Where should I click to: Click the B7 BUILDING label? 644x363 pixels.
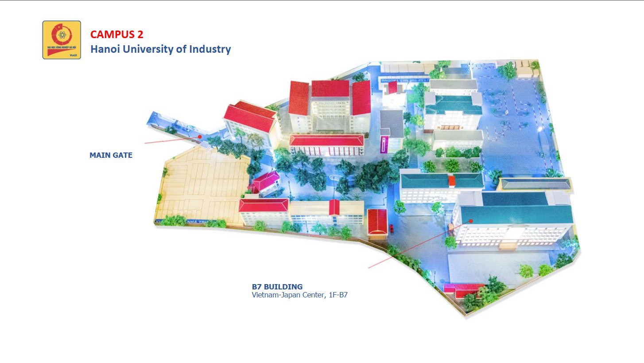[277, 287]
